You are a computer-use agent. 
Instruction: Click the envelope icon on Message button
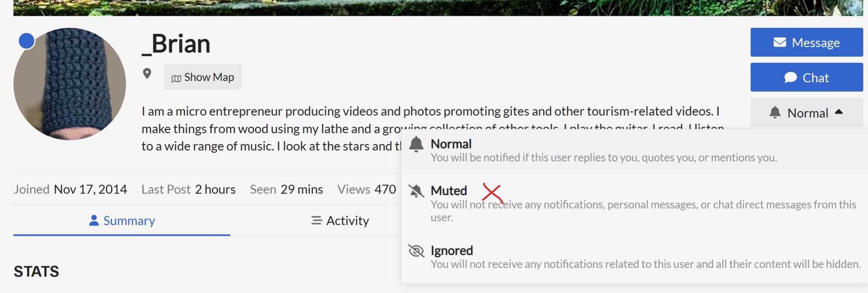(779, 43)
